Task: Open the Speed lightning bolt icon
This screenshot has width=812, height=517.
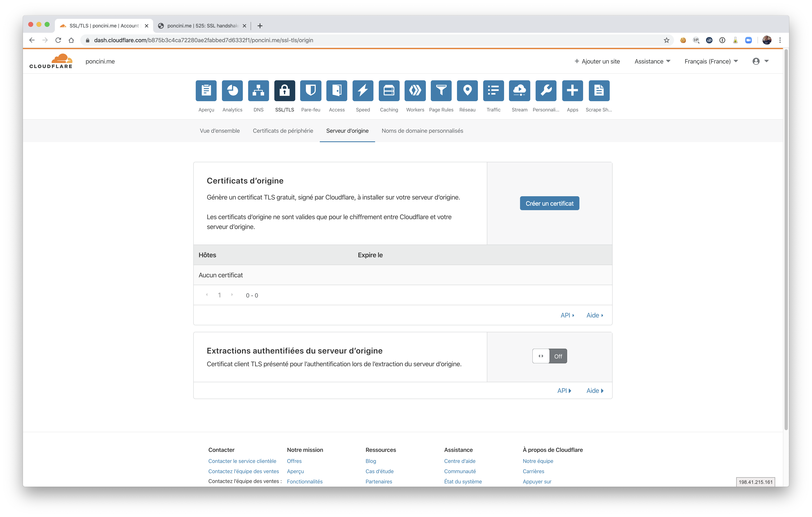Action: click(363, 91)
